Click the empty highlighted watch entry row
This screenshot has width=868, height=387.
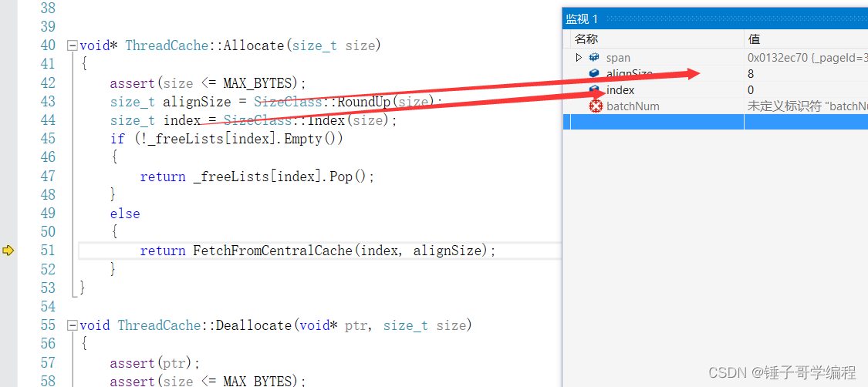click(715, 122)
